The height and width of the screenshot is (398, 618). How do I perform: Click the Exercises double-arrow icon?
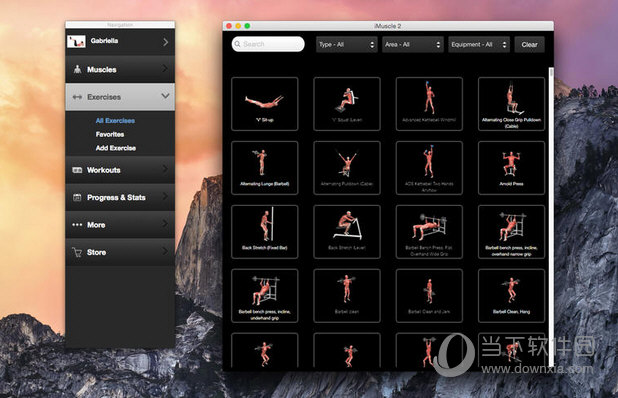point(77,97)
